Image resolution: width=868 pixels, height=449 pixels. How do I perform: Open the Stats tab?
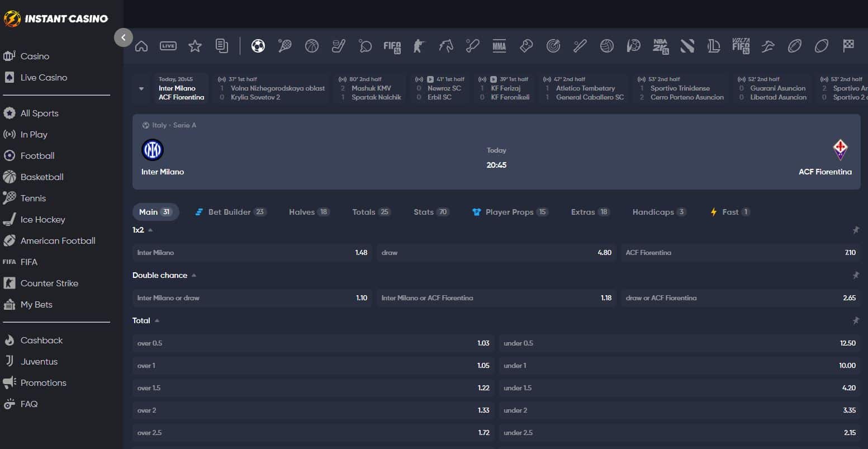[431, 212]
